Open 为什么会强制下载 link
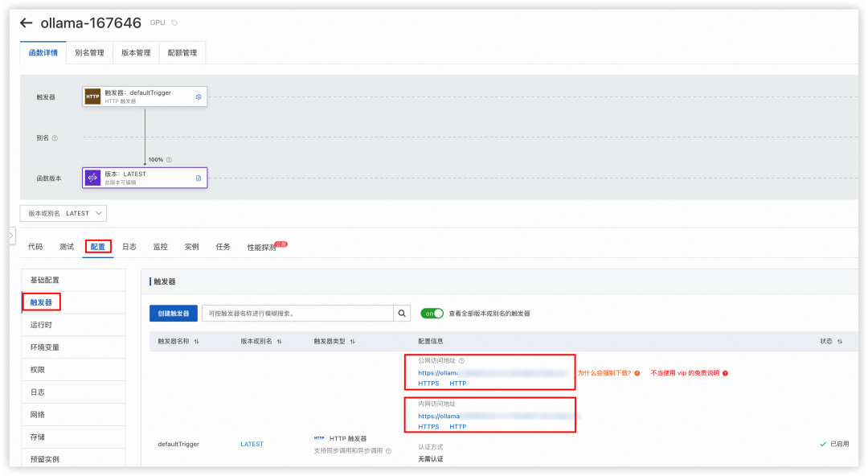This screenshot has width=868, height=476. pos(604,374)
